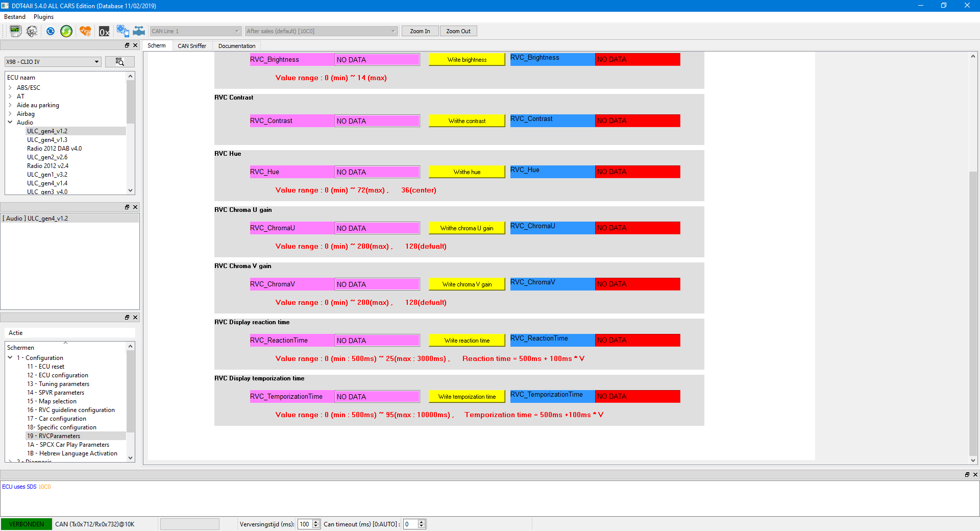
Task: Open the Plugins menu
Action: (x=43, y=17)
